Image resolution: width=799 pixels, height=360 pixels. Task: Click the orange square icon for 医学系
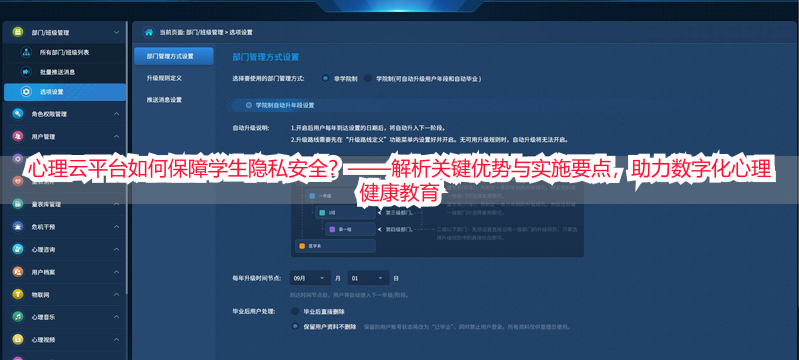(x=302, y=246)
